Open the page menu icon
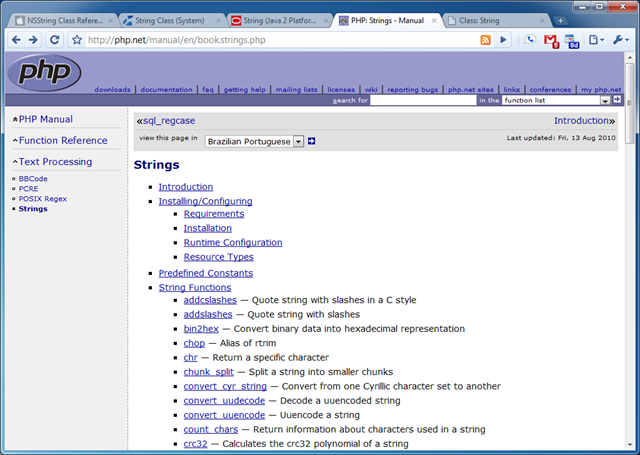Viewport: 640px width, 455px height. (x=596, y=40)
